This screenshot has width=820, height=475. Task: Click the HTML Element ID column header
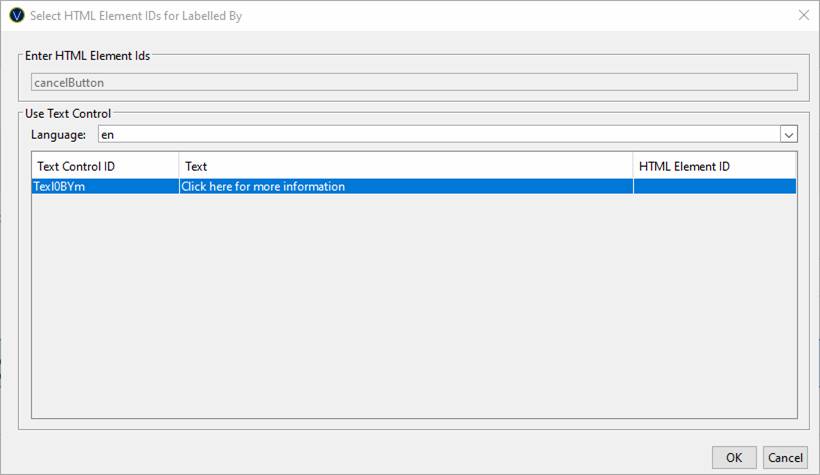(715, 166)
